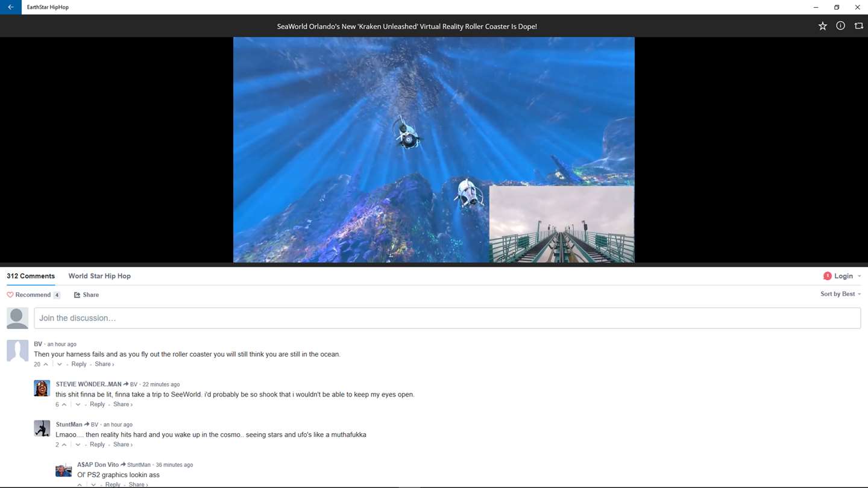Image resolution: width=868 pixels, height=488 pixels.
Task: Click the Share arrow icon under comments tab
Action: pyautogui.click(x=77, y=295)
